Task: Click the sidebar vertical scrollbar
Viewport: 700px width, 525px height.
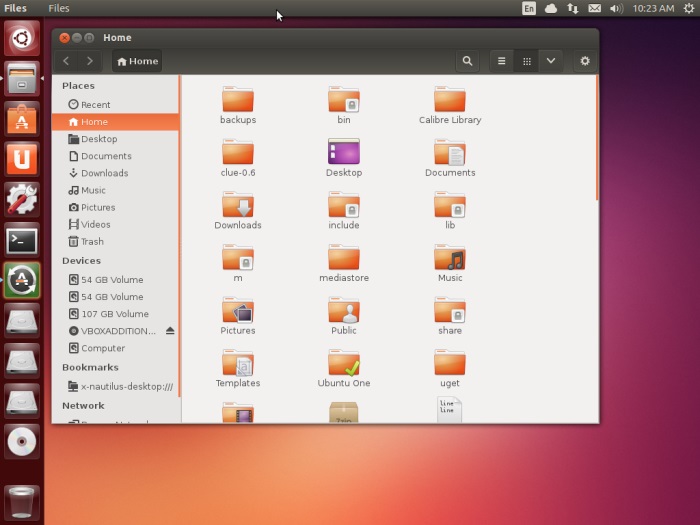Action: coord(179,237)
